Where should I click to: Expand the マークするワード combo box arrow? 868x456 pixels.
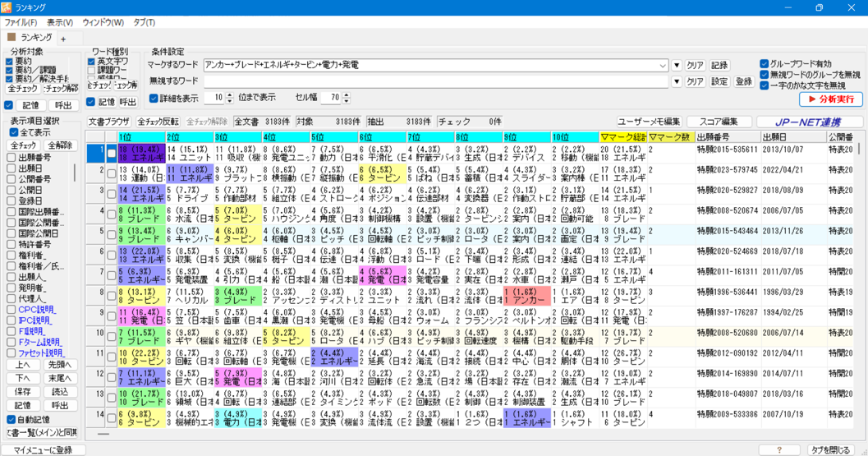point(663,66)
